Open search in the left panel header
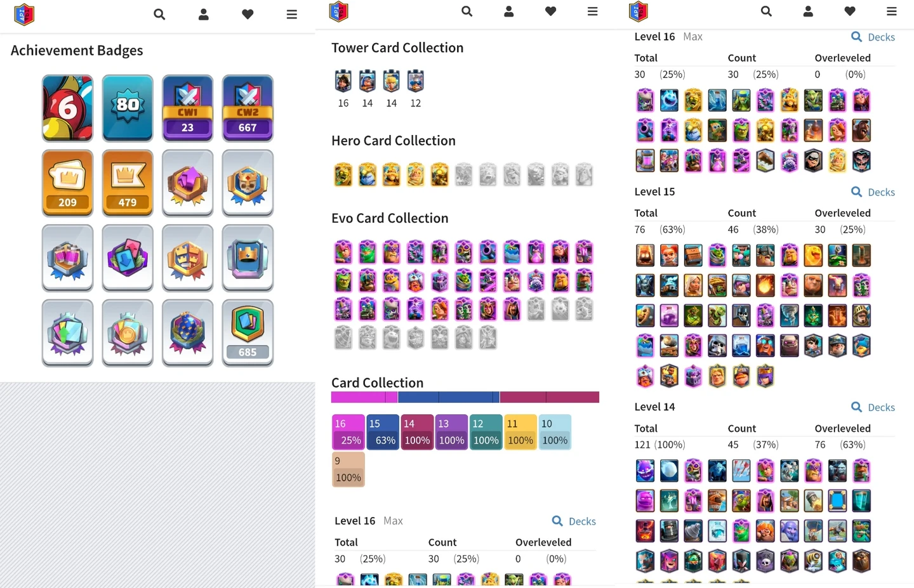 coord(159,14)
